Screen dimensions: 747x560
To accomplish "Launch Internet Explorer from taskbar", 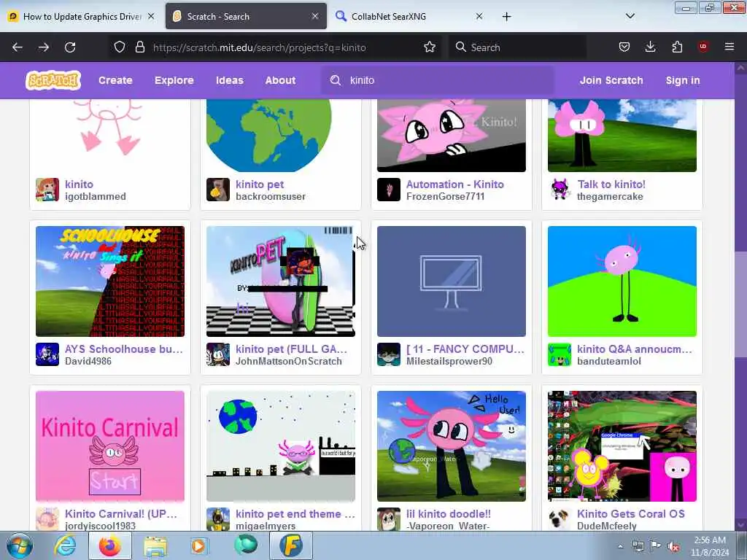I will pos(65,545).
